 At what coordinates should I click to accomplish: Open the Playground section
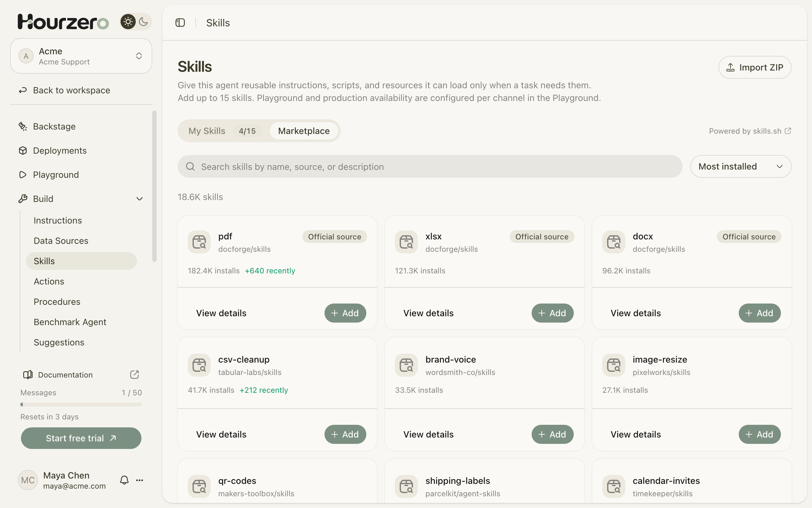point(81,175)
